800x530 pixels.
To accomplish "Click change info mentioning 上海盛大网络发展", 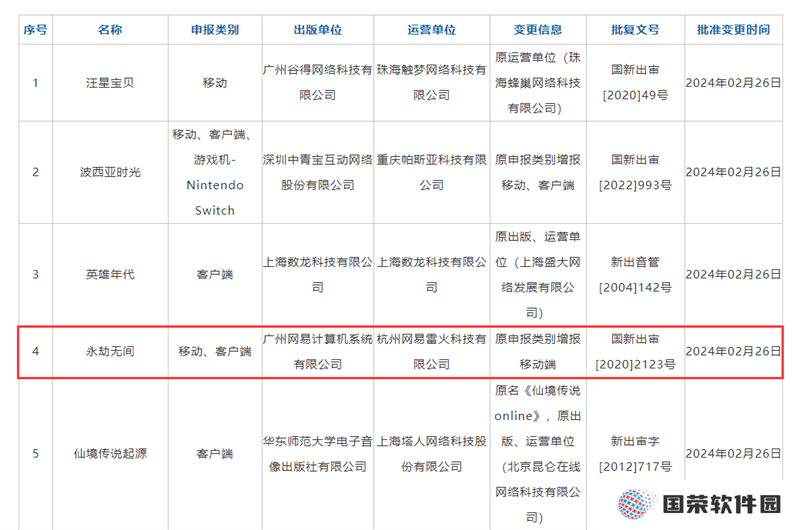I will (x=538, y=274).
